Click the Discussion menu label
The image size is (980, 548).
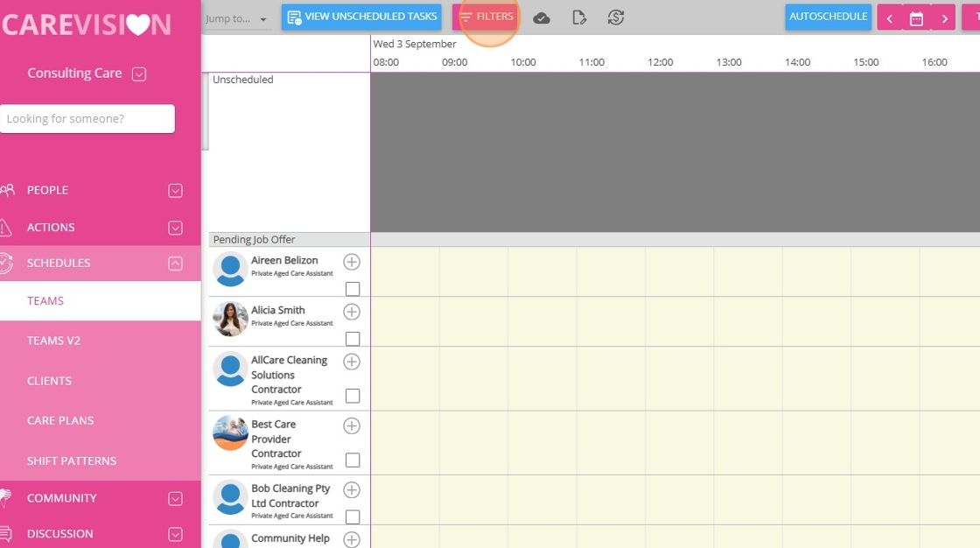point(60,534)
